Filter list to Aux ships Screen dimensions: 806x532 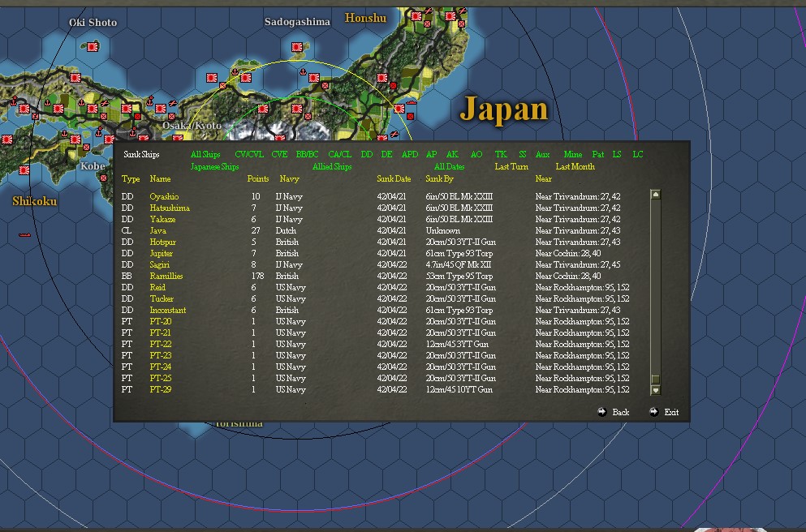click(542, 154)
